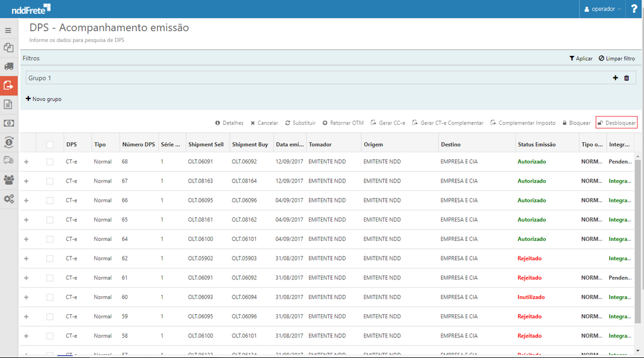Check the checkbox for DPS number 68
Image resolution: width=644 pixels, height=358 pixels.
50,162
